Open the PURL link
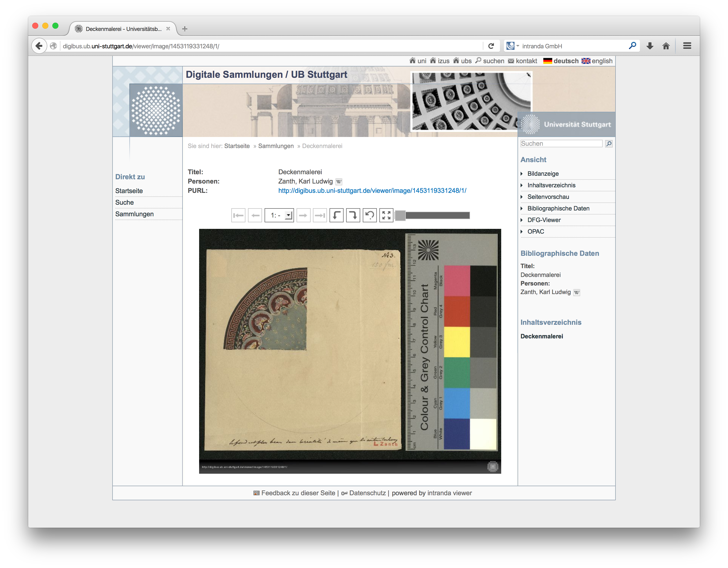 click(x=372, y=191)
